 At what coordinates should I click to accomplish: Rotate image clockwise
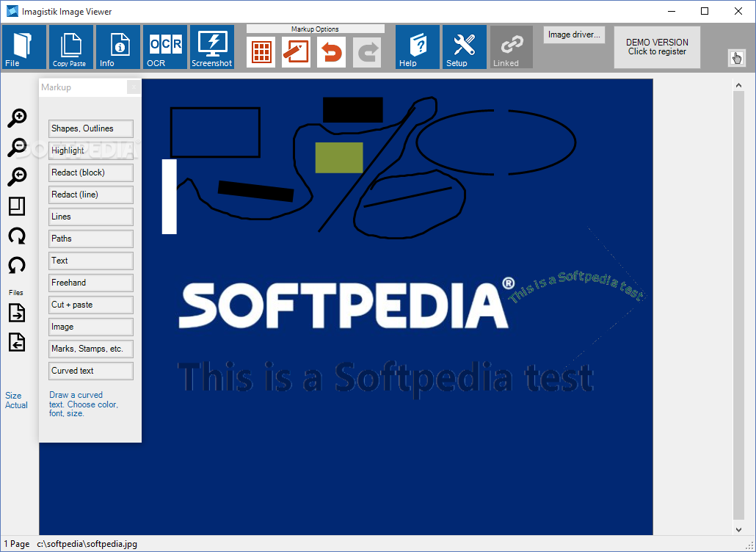(x=17, y=236)
